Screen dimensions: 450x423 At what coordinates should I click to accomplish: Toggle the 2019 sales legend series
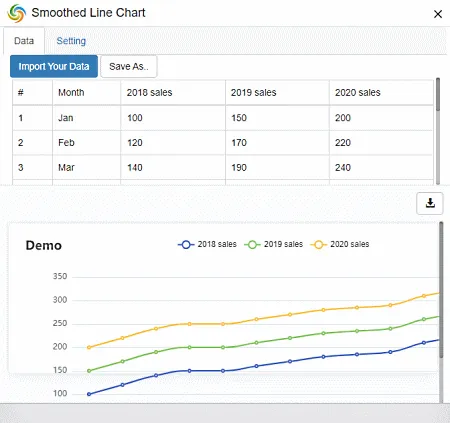click(x=274, y=244)
